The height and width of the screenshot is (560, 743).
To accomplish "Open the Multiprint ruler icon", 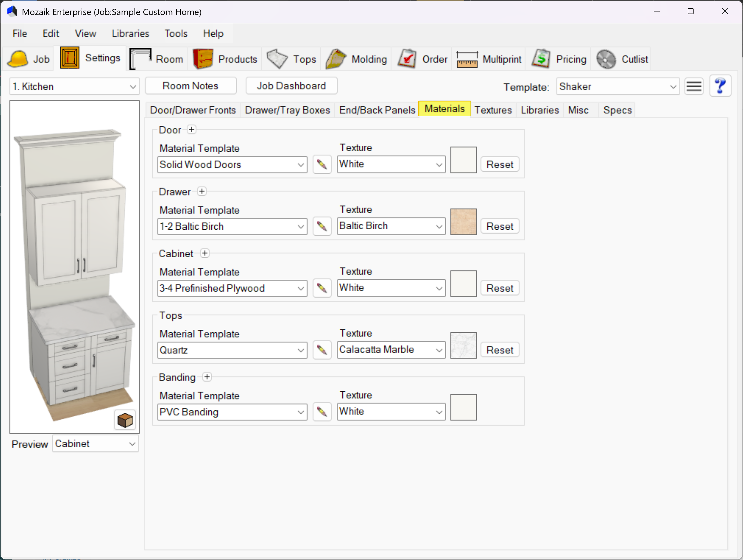I will click(x=467, y=59).
